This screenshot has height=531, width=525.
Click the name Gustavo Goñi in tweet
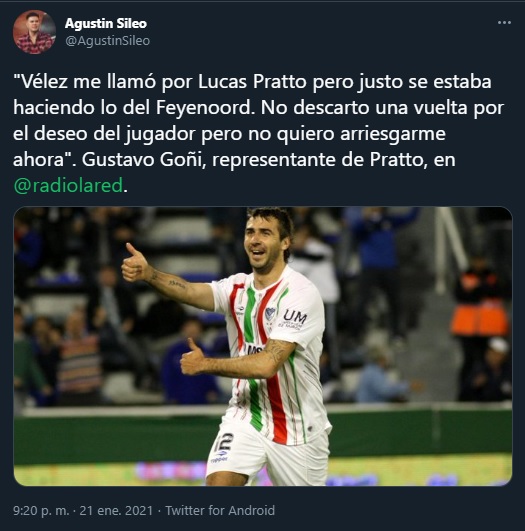click(x=144, y=160)
